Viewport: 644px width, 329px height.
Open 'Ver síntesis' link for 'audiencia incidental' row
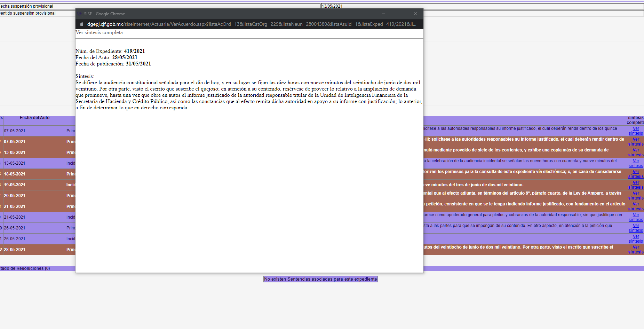click(x=636, y=163)
